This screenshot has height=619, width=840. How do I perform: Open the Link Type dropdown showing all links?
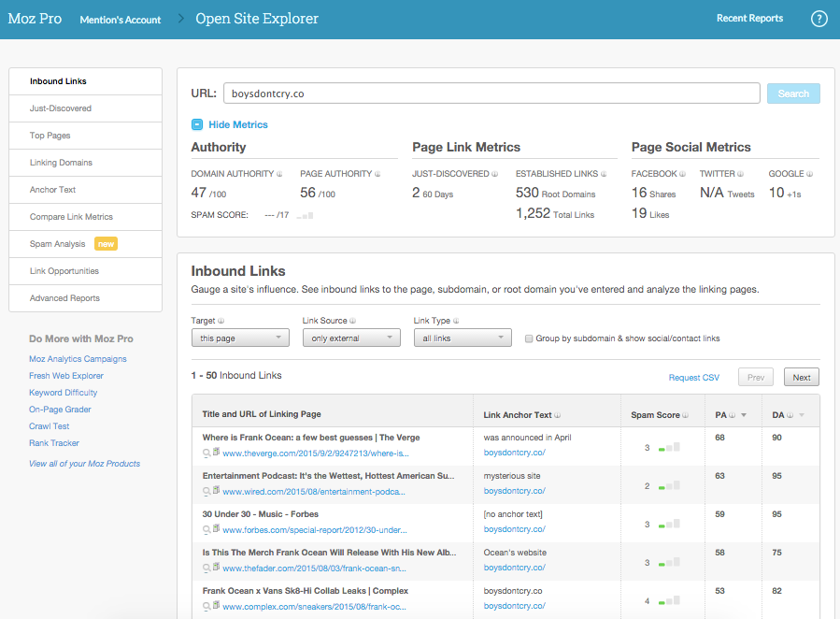point(463,338)
